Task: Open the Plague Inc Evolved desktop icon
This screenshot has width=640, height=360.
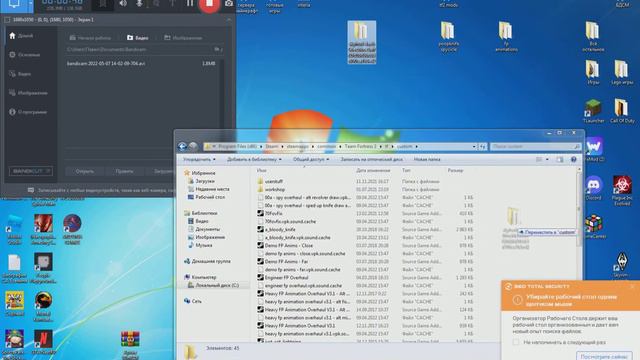Action: pos(622,191)
